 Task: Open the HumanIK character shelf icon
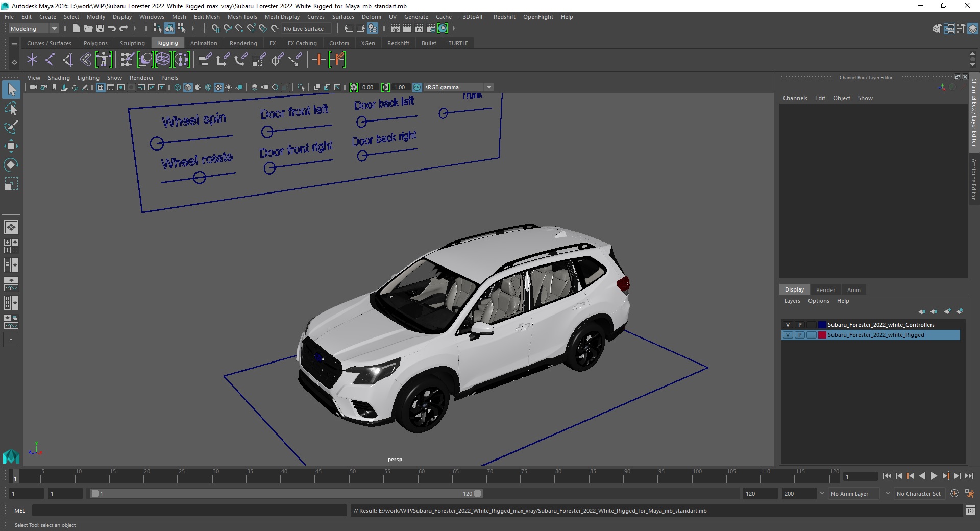[104, 60]
